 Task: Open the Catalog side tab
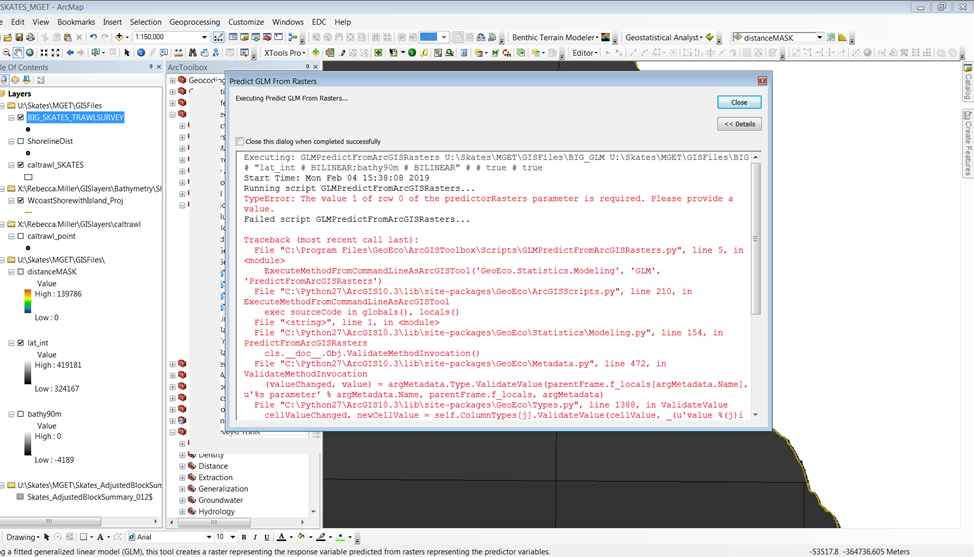click(968, 82)
